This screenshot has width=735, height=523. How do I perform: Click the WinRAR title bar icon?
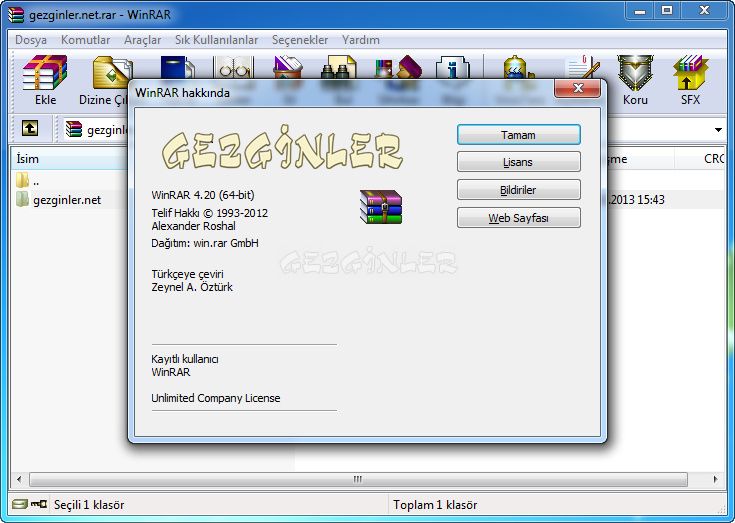tap(16, 15)
